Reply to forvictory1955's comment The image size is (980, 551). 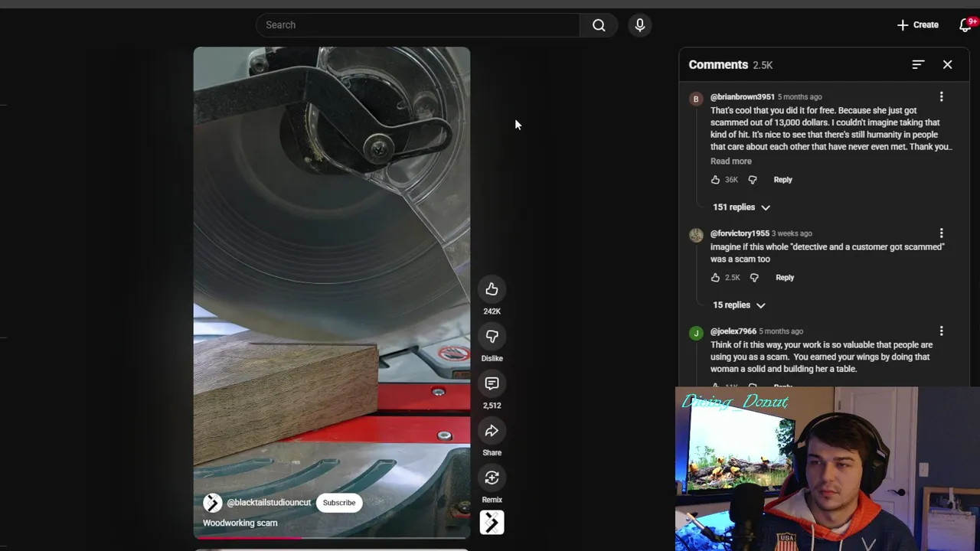point(785,278)
